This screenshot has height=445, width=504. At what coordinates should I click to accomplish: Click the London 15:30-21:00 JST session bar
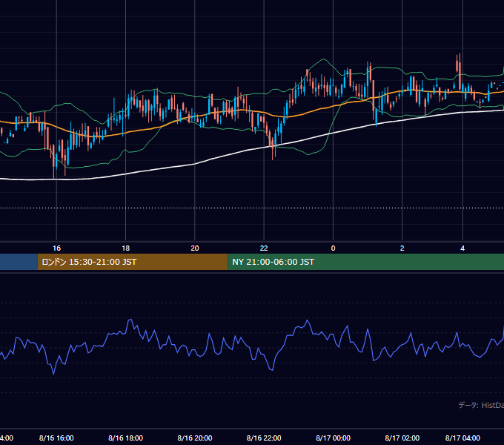(x=133, y=262)
